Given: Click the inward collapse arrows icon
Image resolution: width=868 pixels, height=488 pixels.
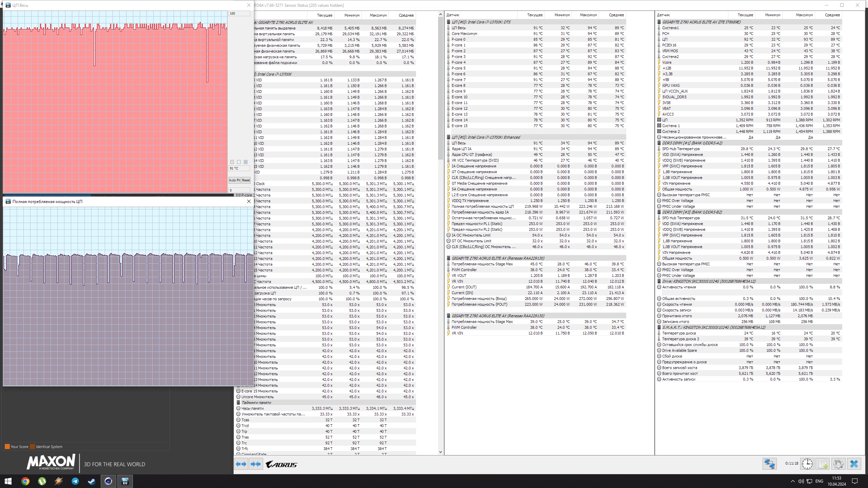Looking at the screenshot, I should (256, 464).
